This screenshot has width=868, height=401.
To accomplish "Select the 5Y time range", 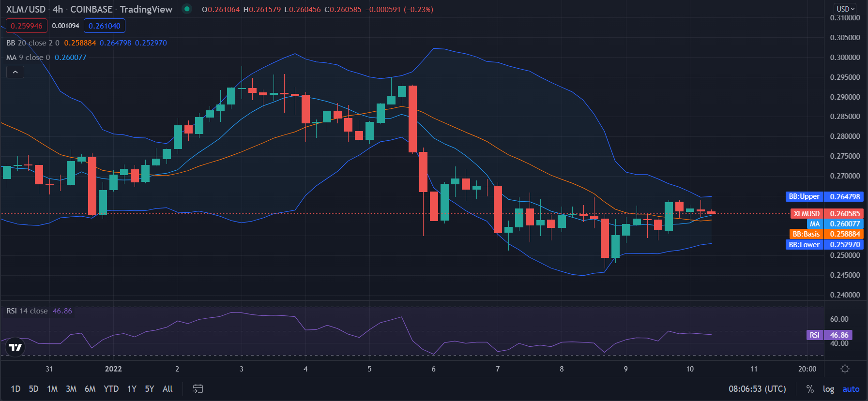I will tap(150, 389).
